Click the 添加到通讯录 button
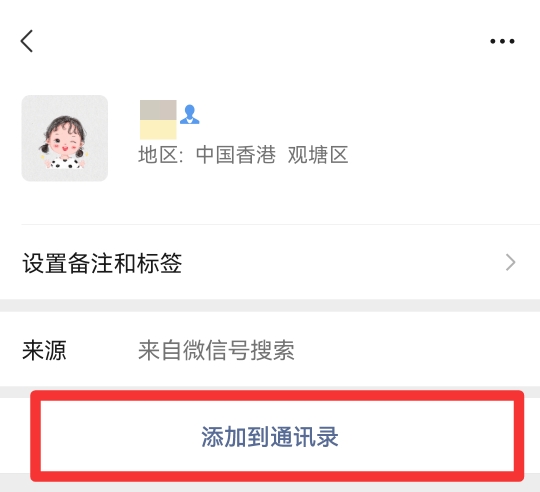This screenshot has width=540, height=492. click(x=270, y=437)
